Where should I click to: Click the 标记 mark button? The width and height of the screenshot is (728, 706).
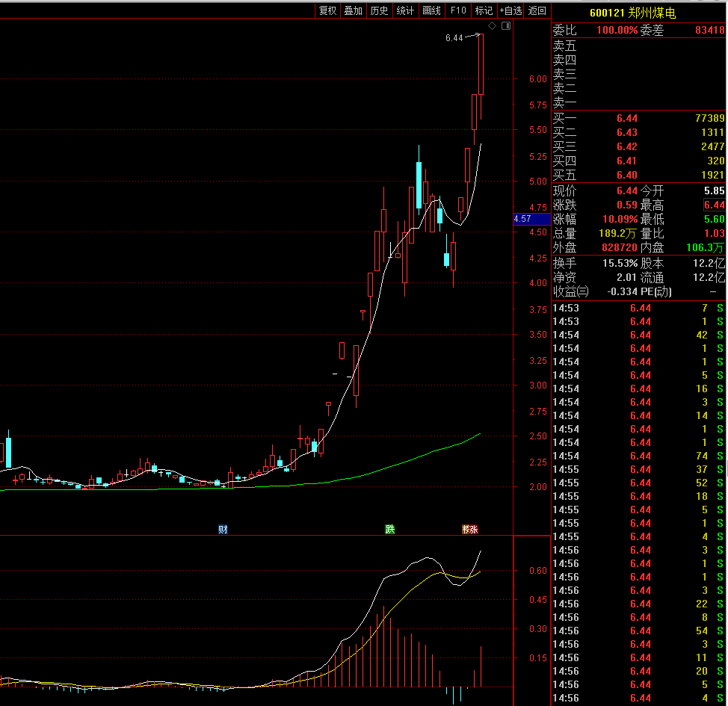484,10
